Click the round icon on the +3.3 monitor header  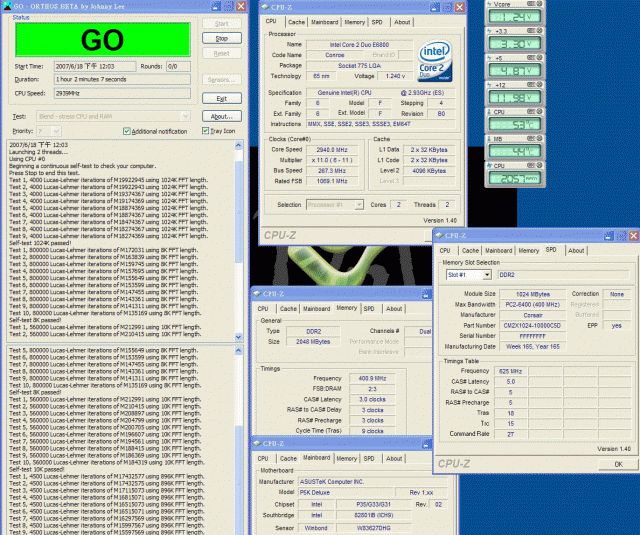(x=540, y=31)
